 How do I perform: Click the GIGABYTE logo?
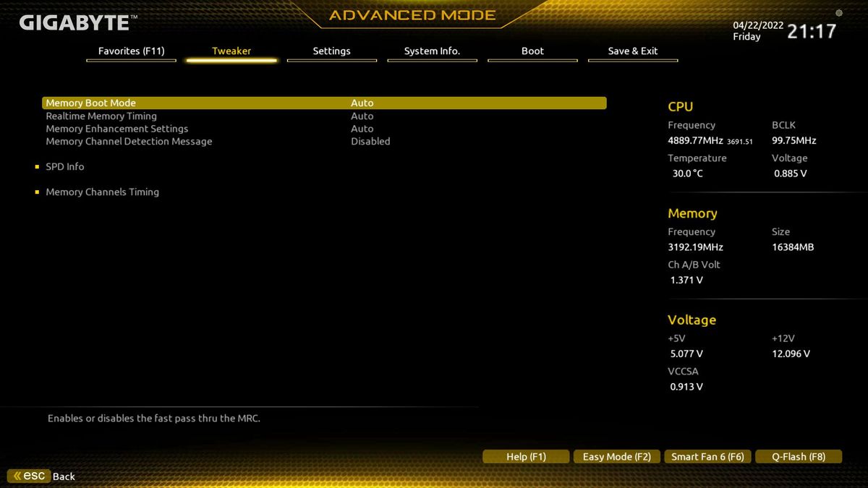[x=77, y=23]
